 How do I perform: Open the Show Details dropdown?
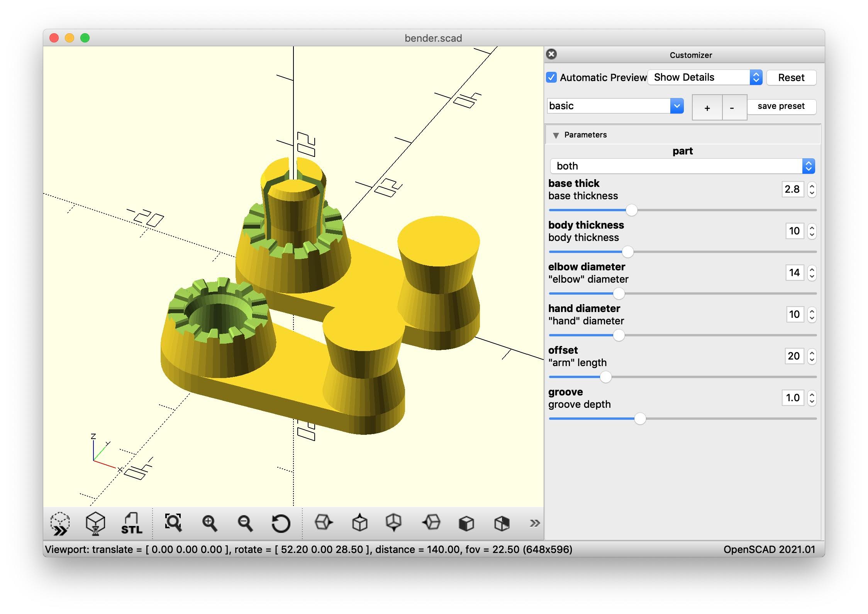(x=705, y=77)
